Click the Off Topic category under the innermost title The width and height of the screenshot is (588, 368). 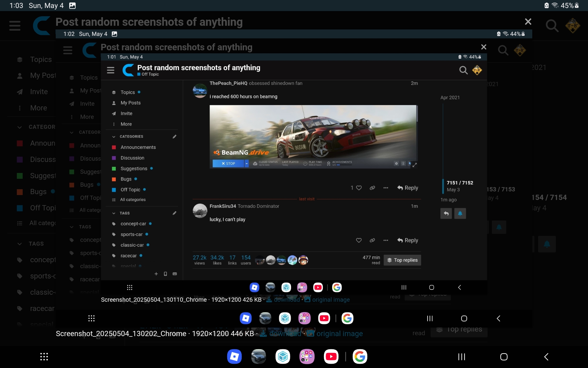[150, 74]
